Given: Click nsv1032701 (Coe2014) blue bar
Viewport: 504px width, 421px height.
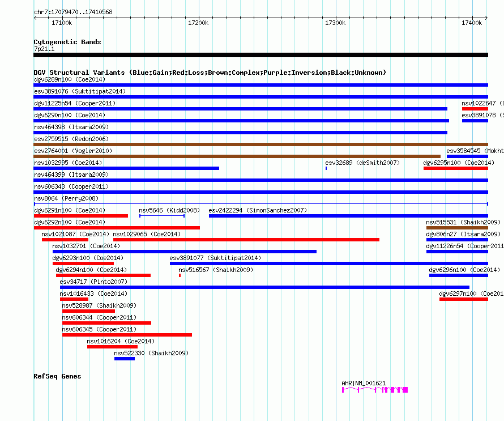Looking at the screenshot, I should point(185,252).
